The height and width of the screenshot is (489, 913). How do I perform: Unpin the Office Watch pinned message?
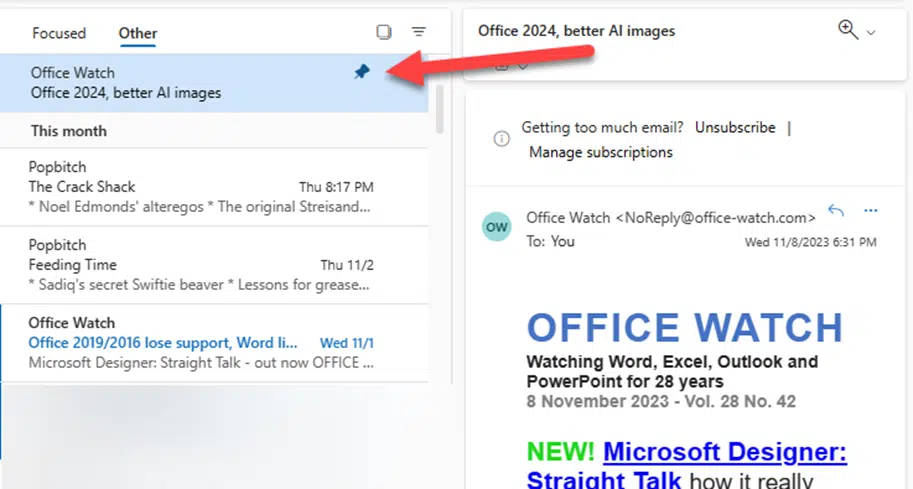(x=362, y=72)
